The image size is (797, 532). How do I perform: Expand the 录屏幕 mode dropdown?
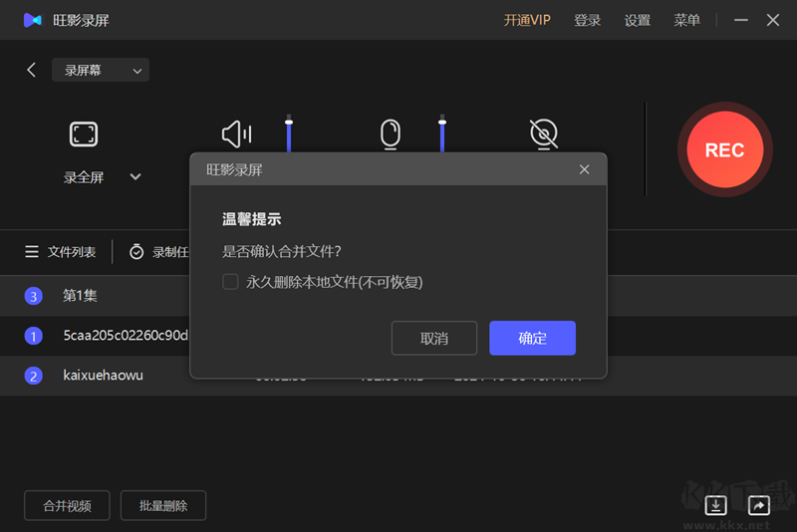(101, 70)
